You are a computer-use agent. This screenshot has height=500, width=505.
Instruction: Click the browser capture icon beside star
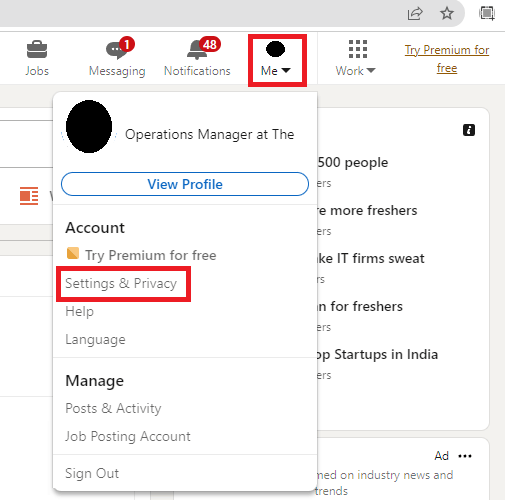pyautogui.click(x=487, y=13)
